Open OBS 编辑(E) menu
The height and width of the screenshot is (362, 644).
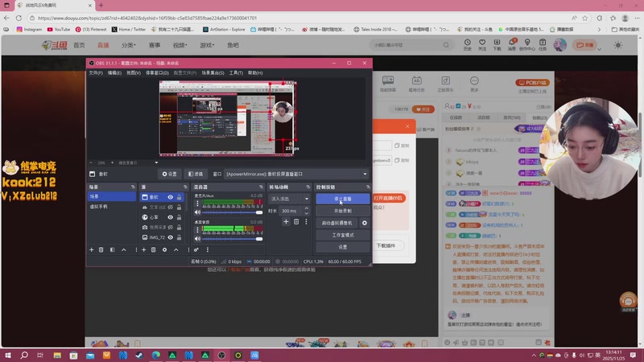pyautogui.click(x=114, y=72)
